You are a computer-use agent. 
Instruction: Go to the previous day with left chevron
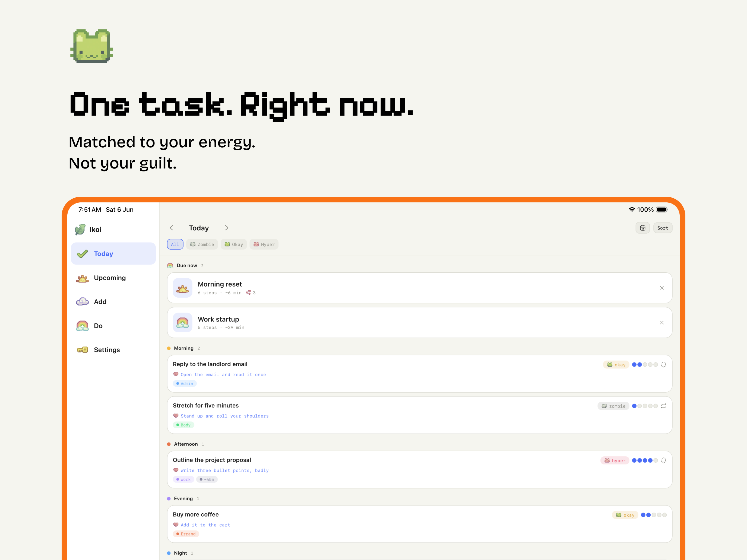(172, 228)
